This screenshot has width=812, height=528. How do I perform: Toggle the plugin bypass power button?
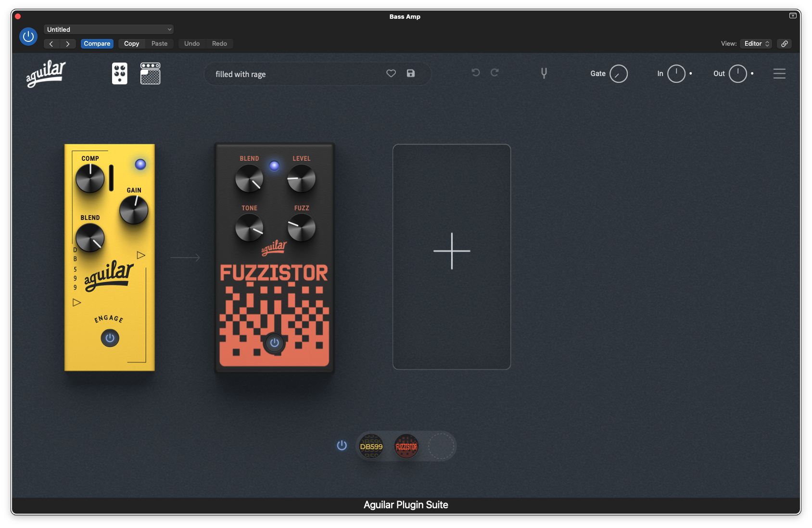[x=28, y=37]
